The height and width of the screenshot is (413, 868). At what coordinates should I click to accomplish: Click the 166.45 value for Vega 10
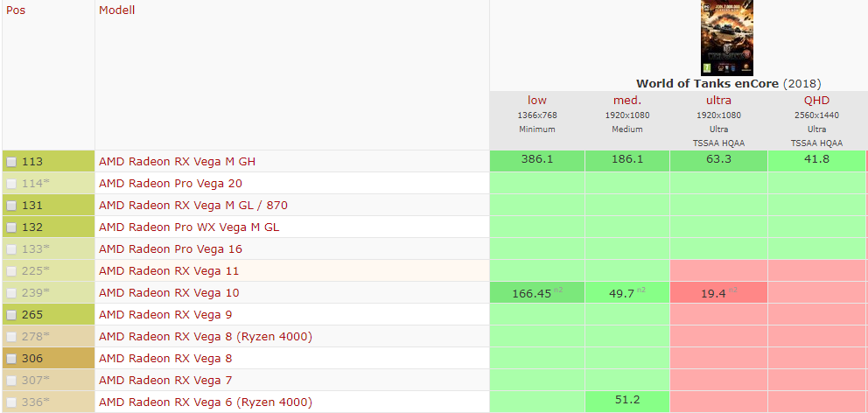click(x=532, y=293)
